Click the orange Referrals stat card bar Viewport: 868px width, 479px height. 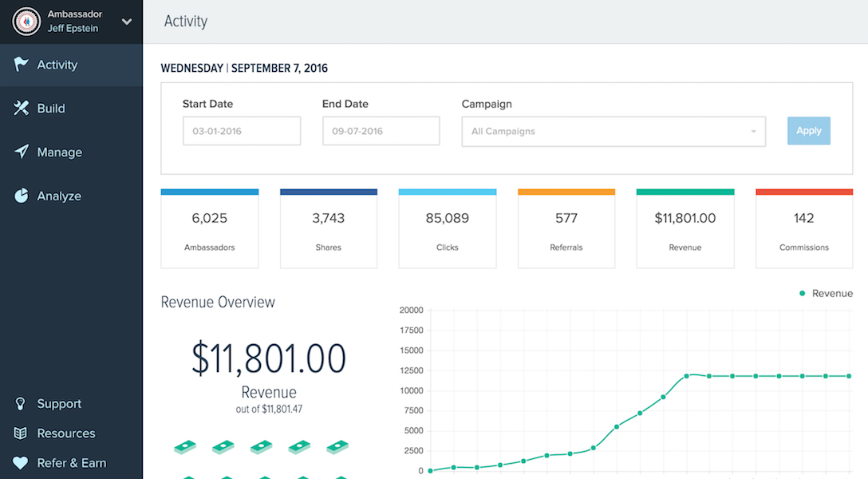tap(566, 192)
